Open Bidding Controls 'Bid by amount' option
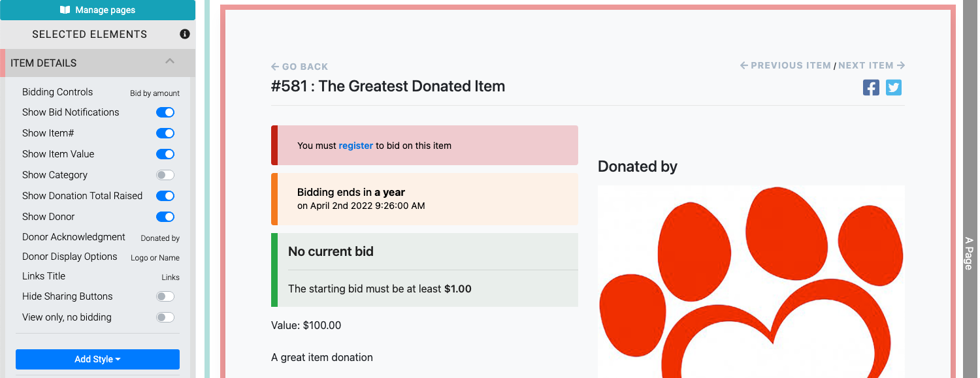This screenshot has height=378, width=980. [x=155, y=93]
